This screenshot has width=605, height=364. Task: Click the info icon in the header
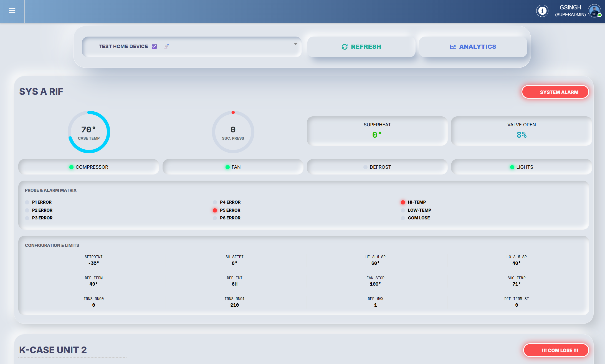(542, 11)
